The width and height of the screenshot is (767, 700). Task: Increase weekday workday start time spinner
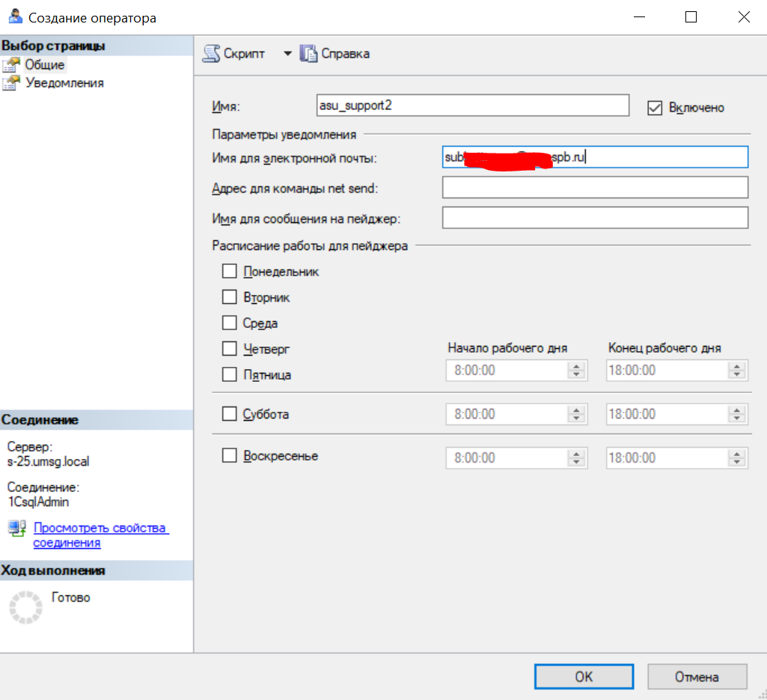tap(576, 366)
